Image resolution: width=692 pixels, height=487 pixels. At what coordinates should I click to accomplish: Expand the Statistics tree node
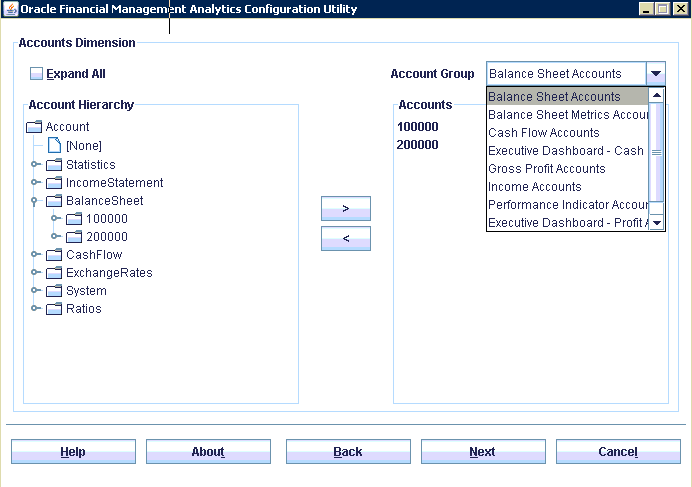click(x=35, y=164)
